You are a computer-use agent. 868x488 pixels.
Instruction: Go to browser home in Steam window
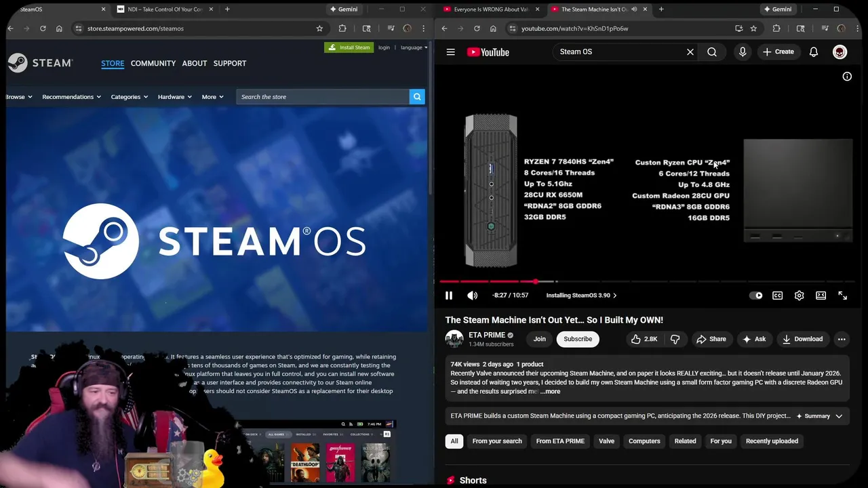59,28
